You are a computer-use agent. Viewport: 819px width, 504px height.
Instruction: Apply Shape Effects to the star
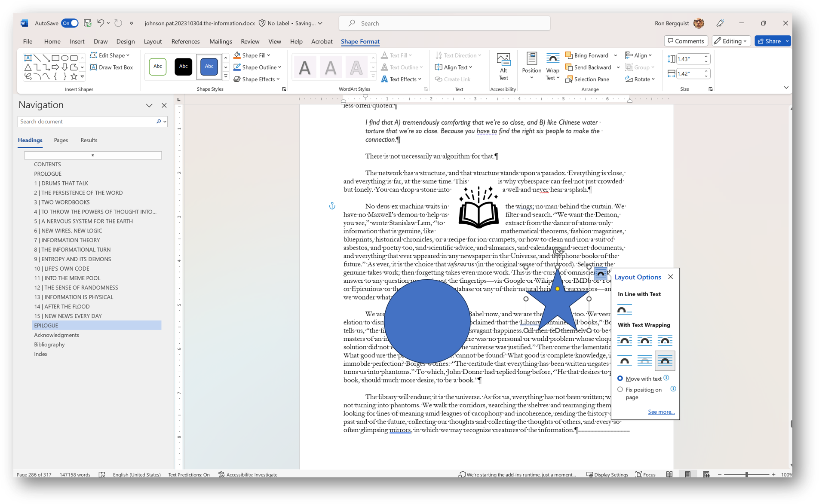[x=256, y=79]
